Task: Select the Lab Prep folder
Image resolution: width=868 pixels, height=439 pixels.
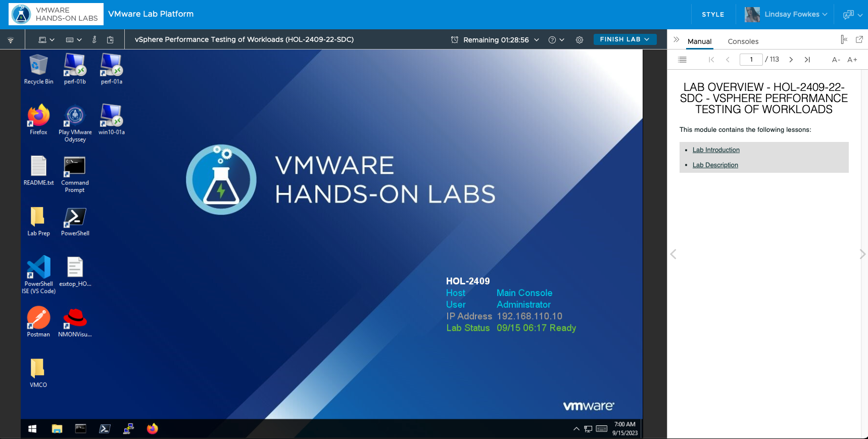Action: pyautogui.click(x=38, y=221)
